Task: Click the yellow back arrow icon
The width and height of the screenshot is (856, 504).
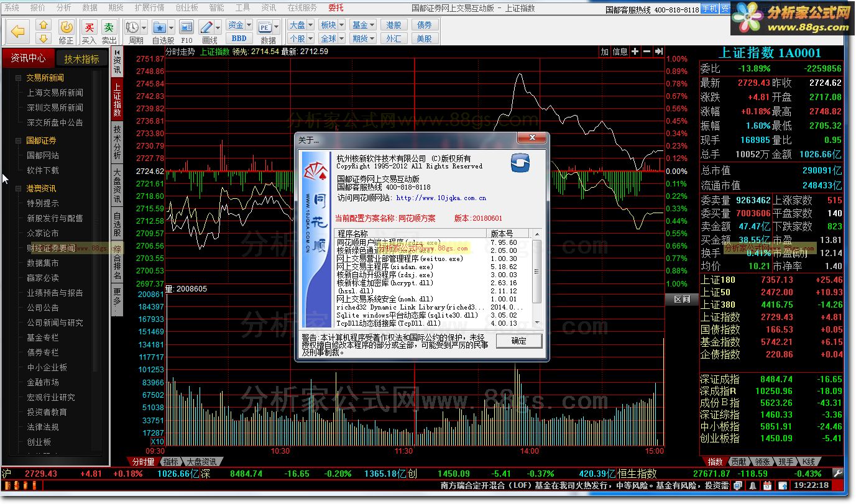Action: 19,31
